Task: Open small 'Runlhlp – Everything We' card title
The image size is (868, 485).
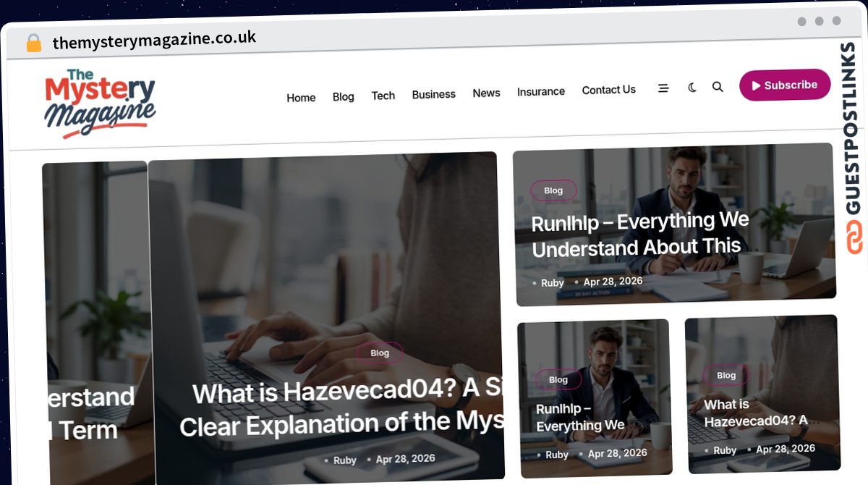Action: tap(580, 418)
